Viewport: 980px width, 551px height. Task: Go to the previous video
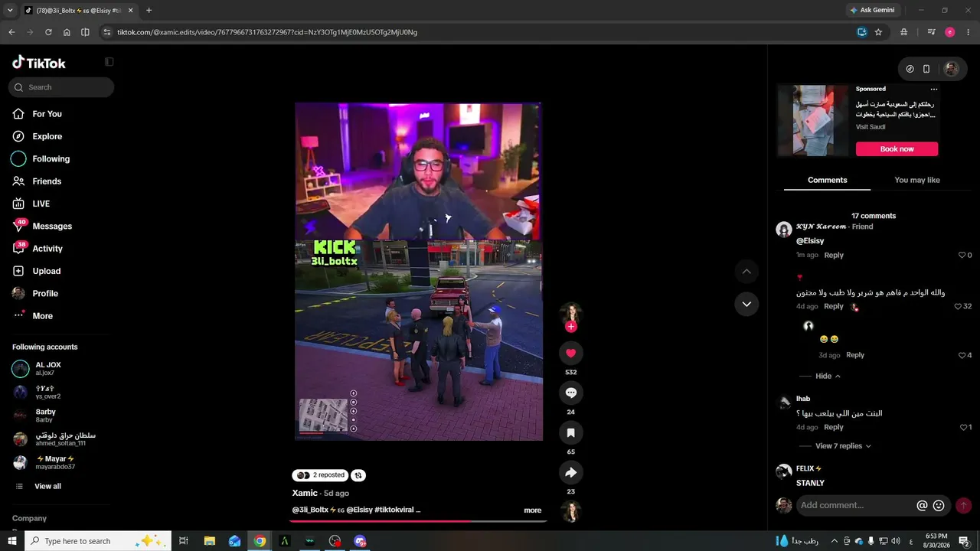[x=746, y=272]
